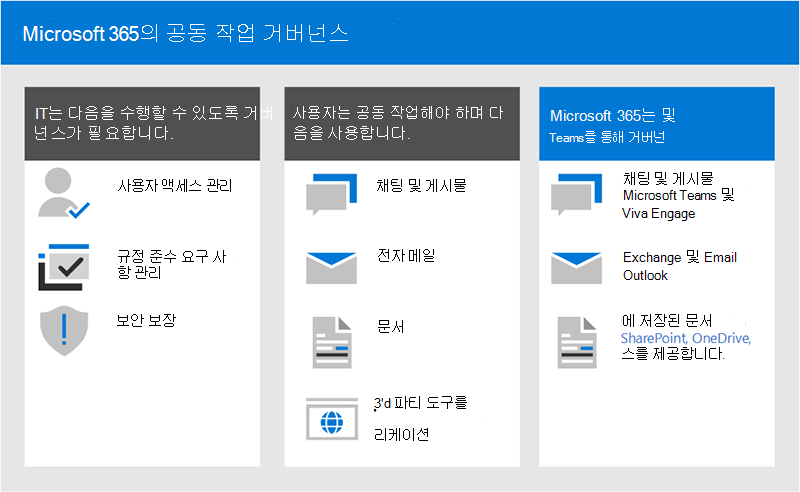The image size is (800, 492).
Task: Click the text "에 저장된 문서"
Action: tap(666, 321)
